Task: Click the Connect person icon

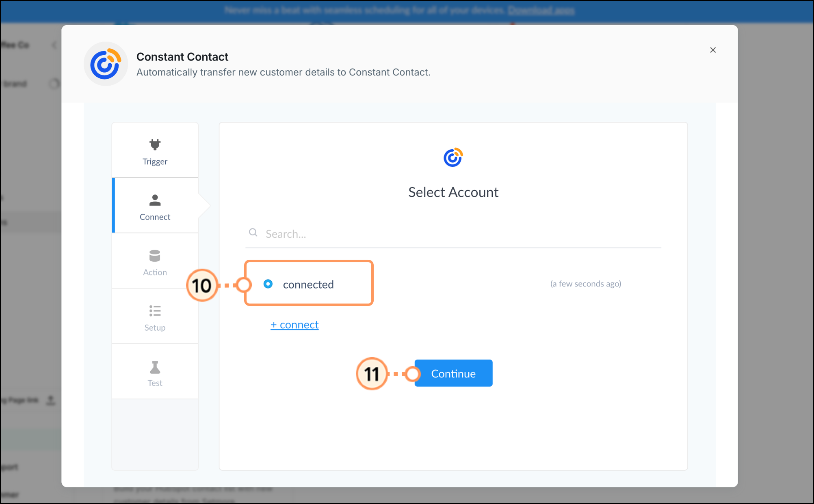Action: [x=155, y=200]
